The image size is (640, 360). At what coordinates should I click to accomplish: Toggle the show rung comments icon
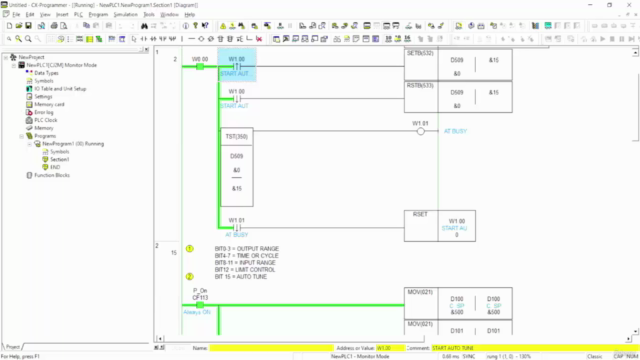(60, 39)
